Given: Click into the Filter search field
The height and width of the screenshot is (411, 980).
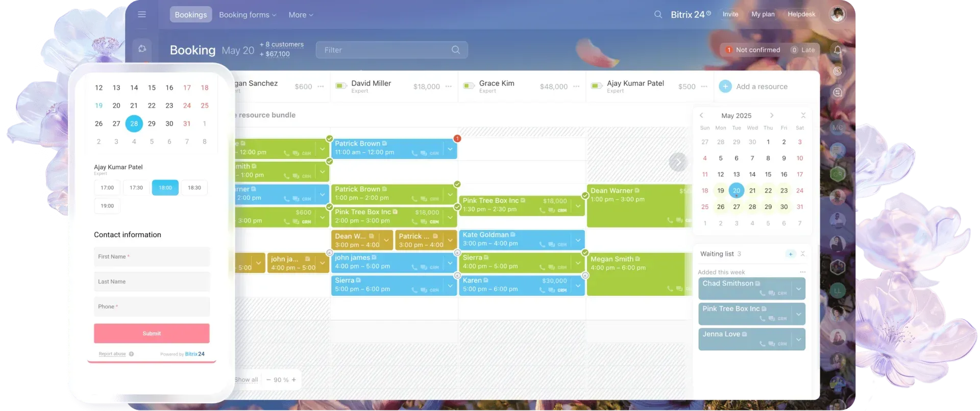Looking at the screenshot, I should click(x=391, y=50).
